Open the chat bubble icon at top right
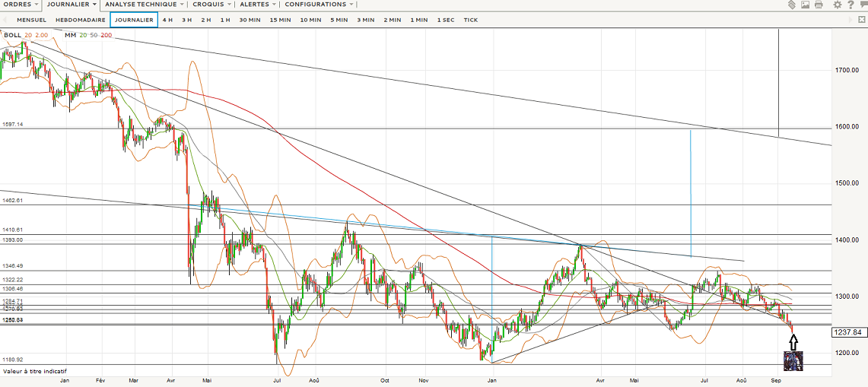 tap(863, 5)
